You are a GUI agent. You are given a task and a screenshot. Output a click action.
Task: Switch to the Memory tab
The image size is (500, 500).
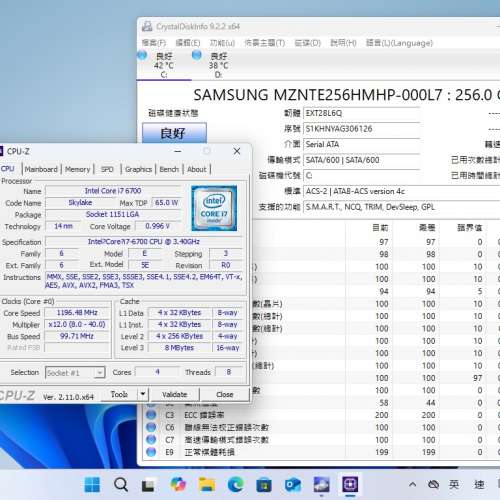pos(77,169)
